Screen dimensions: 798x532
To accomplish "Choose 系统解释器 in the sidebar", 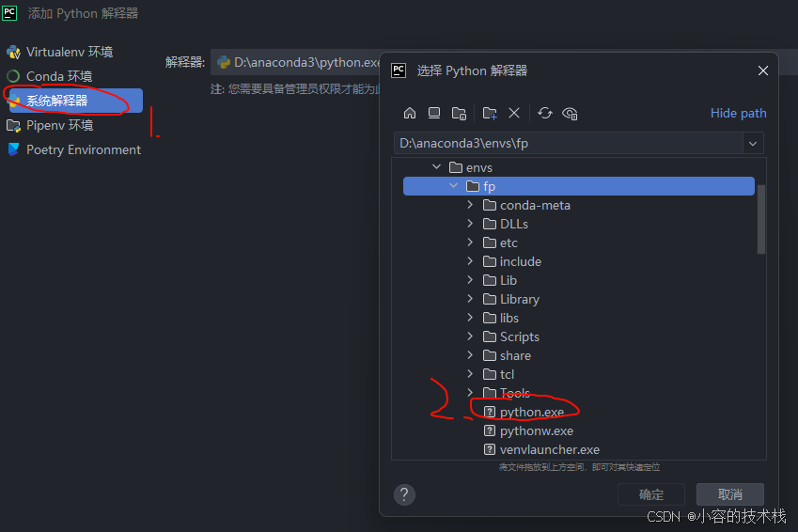I will (x=75, y=101).
